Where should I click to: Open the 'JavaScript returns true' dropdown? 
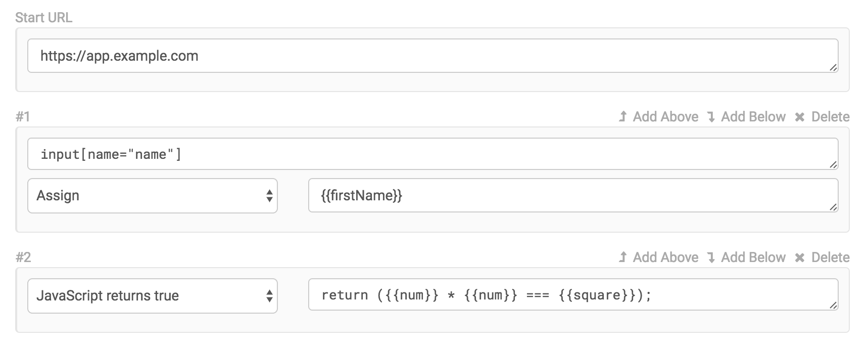pyautogui.click(x=152, y=296)
